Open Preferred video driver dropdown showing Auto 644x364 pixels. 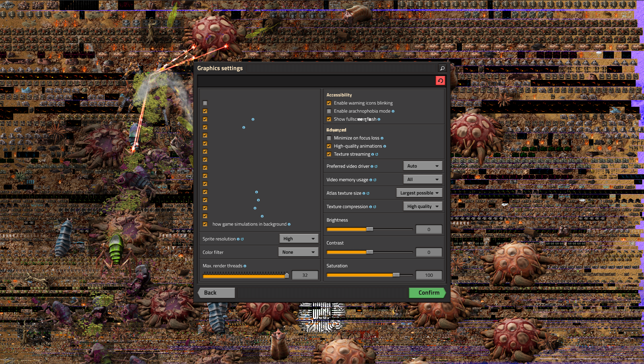[423, 166]
